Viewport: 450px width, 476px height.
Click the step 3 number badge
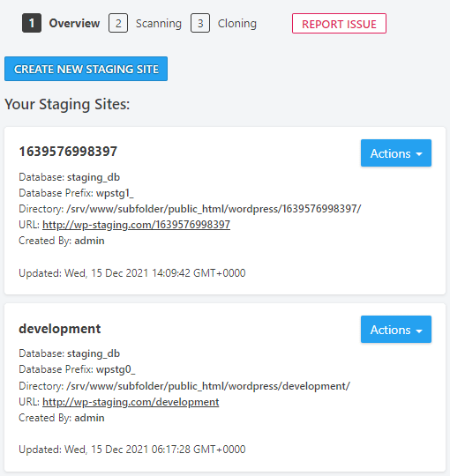point(200,23)
